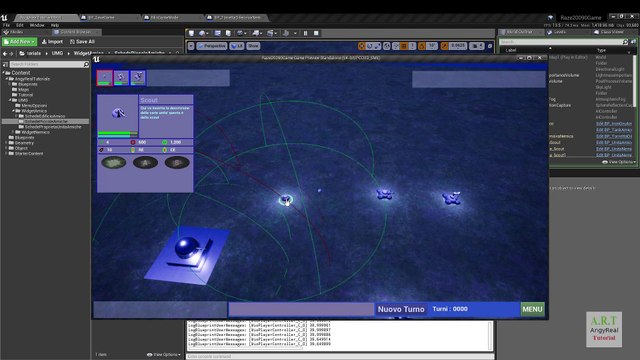Open camera speed setting
Screen dimensions: 640x360
tap(476, 46)
